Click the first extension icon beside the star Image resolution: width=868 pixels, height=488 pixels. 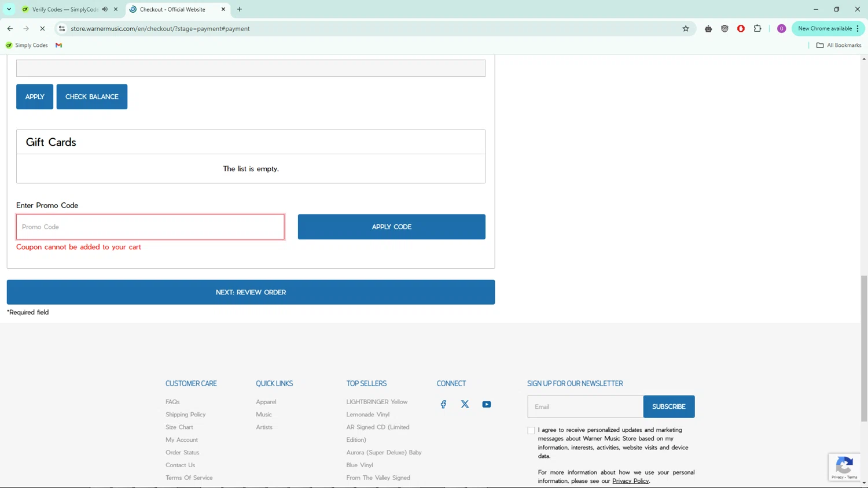tap(708, 28)
